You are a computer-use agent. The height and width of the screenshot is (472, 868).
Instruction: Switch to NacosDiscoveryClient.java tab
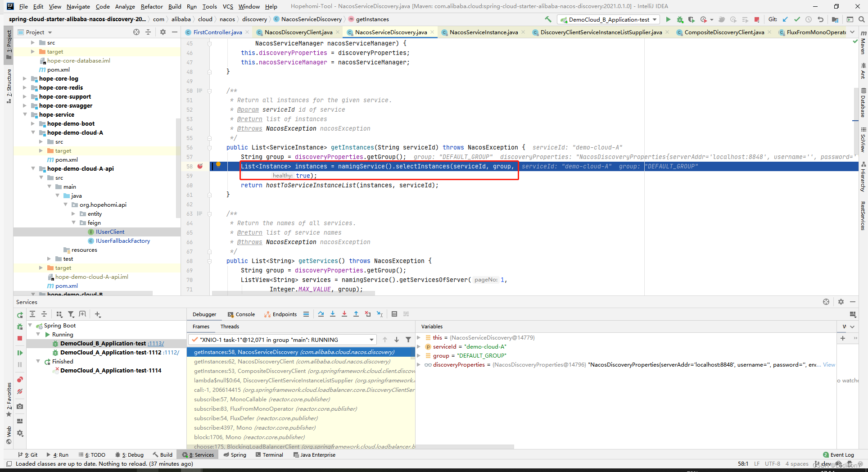tap(298, 32)
